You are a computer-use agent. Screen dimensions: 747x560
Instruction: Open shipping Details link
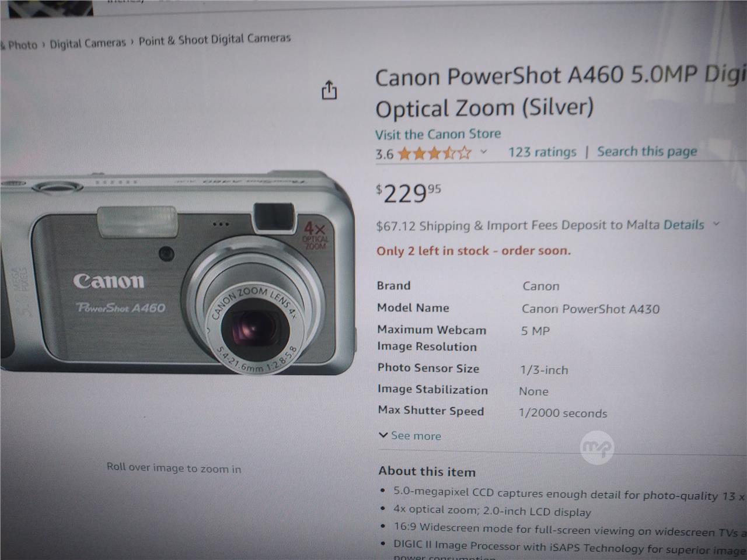683,225
